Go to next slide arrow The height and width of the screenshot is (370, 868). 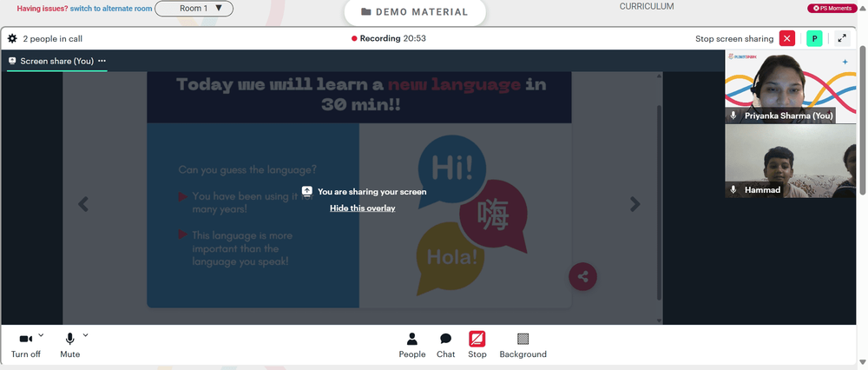(x=635, y=204)
